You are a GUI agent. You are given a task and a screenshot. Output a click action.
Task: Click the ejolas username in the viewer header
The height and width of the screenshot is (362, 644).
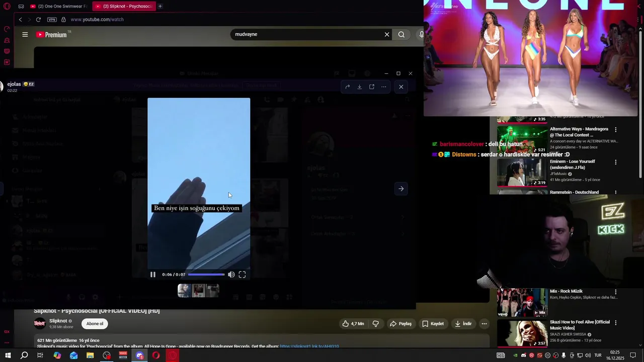(x=14, y=84)
